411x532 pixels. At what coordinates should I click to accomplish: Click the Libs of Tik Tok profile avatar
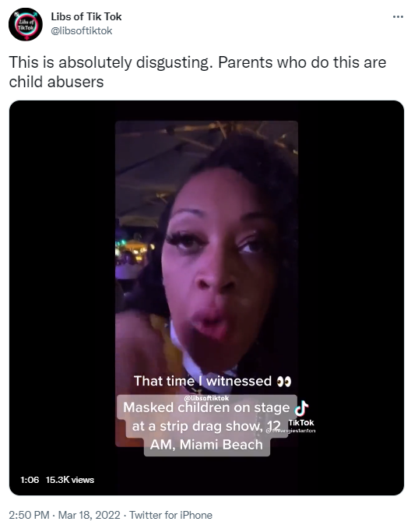(x=26, y=24)
